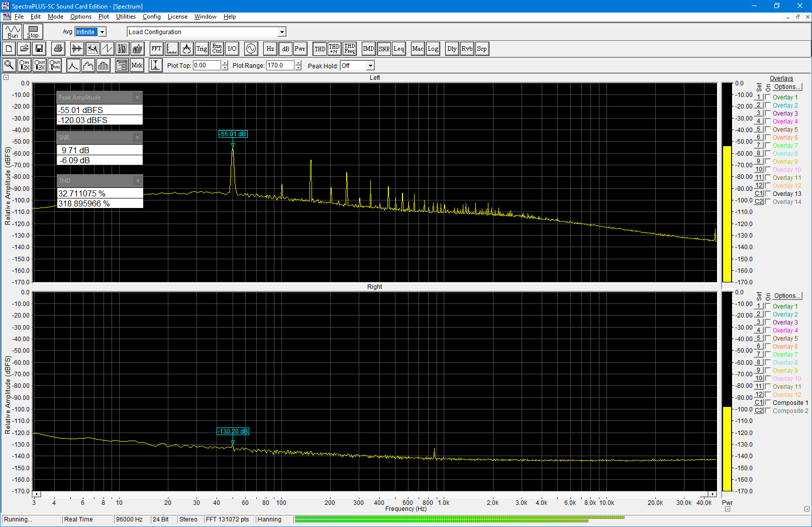Click Set button 12 in Right overlays
812x527 pixels.
click(x=759, y=395)
